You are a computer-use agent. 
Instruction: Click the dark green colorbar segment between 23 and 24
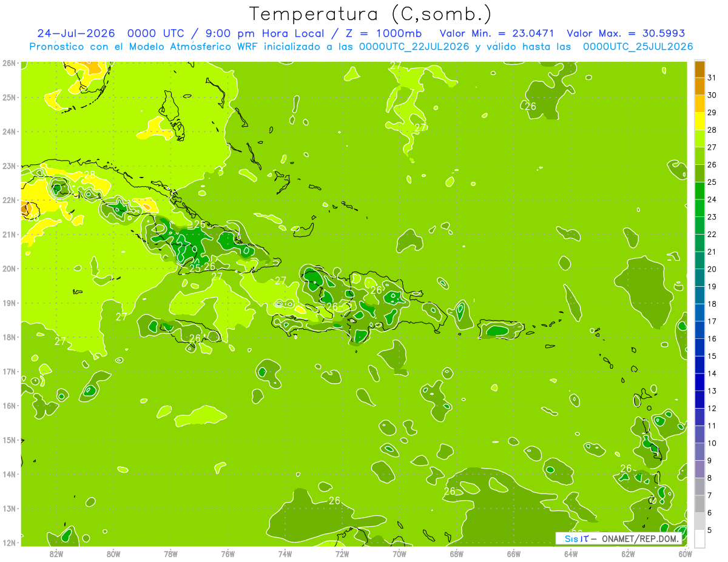coord(699,207)
